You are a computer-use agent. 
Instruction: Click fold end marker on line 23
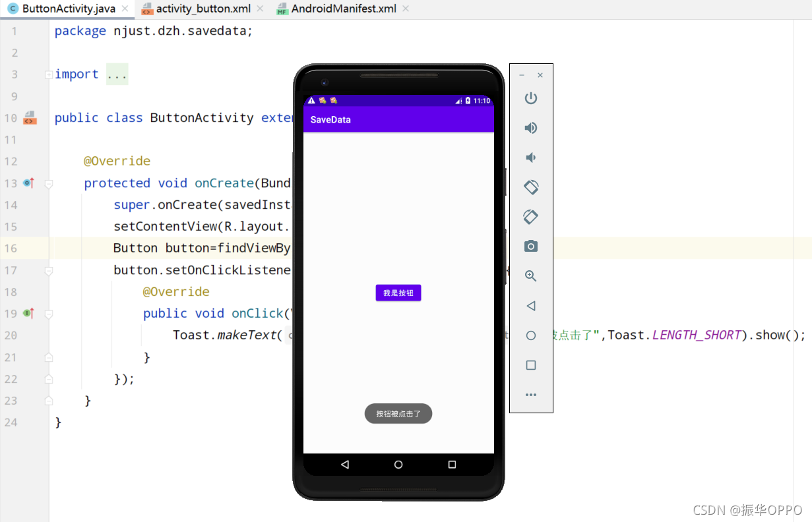(49, 401)
